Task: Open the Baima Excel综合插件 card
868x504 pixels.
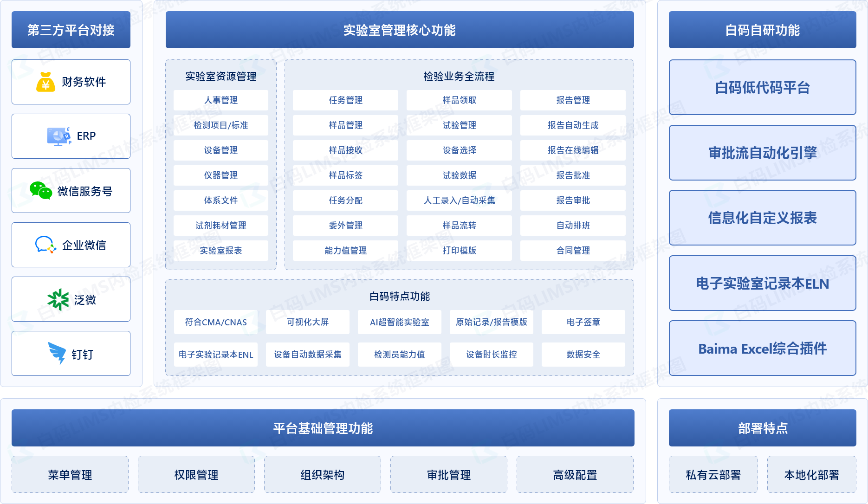Action: [x=763, y=348]
